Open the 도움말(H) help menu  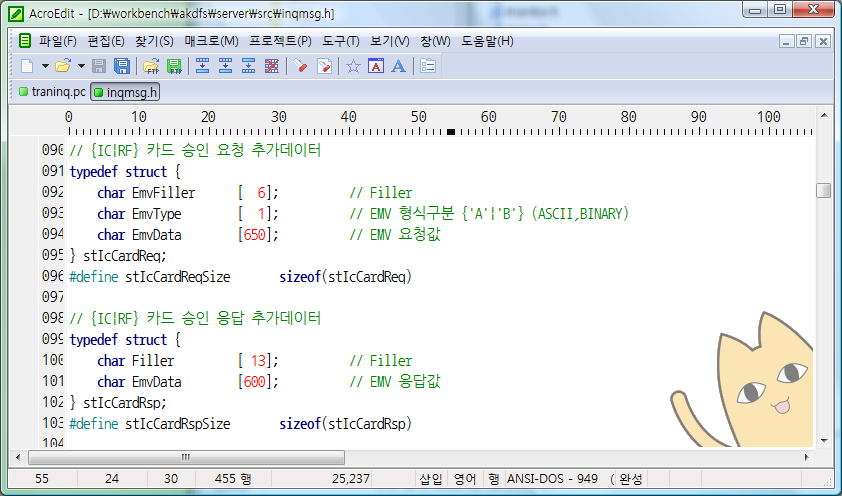pos(487,41)
